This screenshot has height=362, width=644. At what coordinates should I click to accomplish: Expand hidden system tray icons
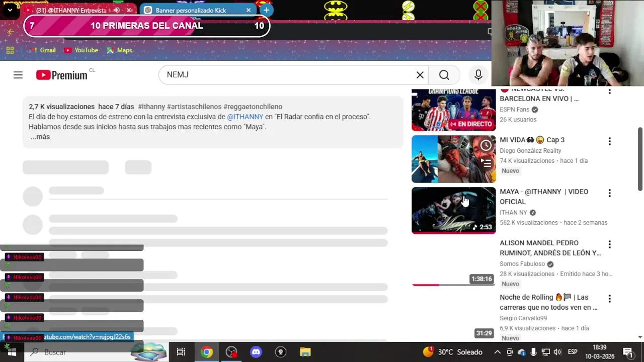point(498,352)
